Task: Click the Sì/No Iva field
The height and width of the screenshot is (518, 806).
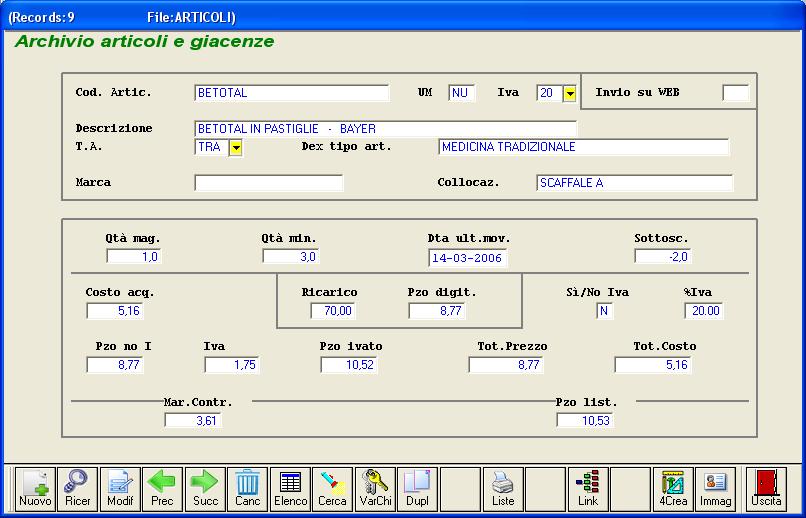Action: [605, 311]
